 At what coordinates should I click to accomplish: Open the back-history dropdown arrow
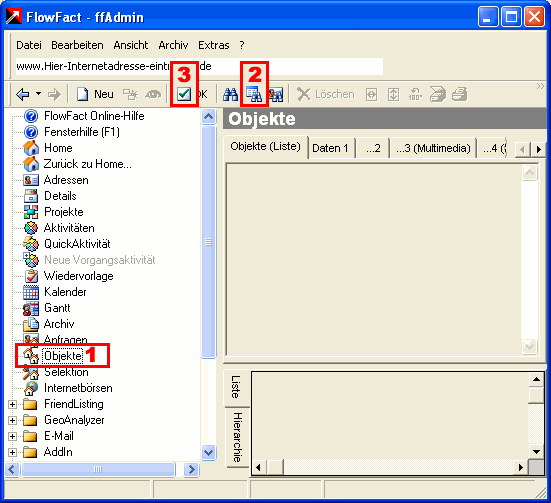coord(38,94)
